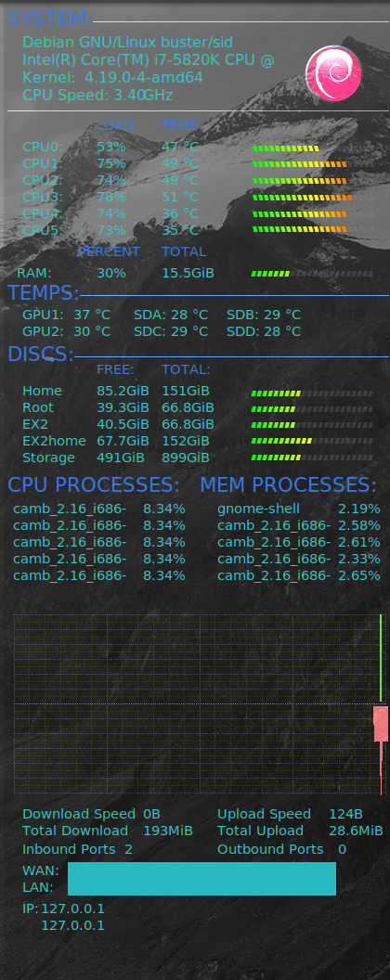This screenshot has height=980, width=390.
Task: Click the Total Upload value 28.6MiB
Action: 356,832
